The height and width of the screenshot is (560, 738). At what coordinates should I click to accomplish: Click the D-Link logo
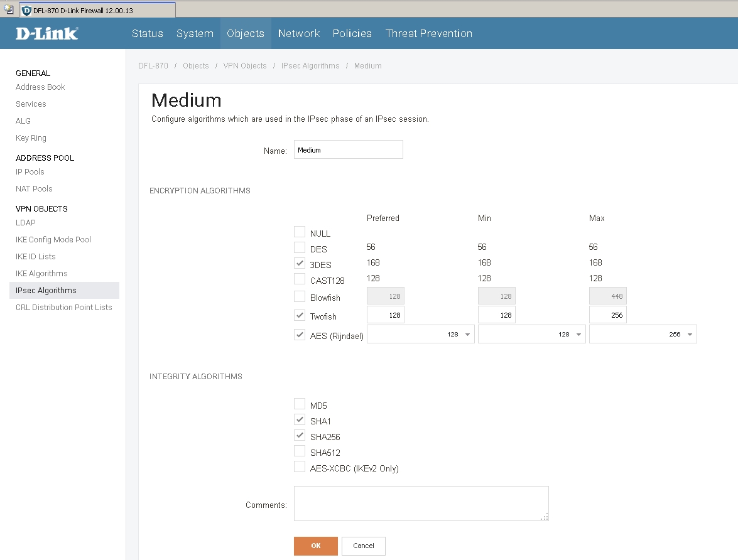pyautogui.click(x=47, y=33)
